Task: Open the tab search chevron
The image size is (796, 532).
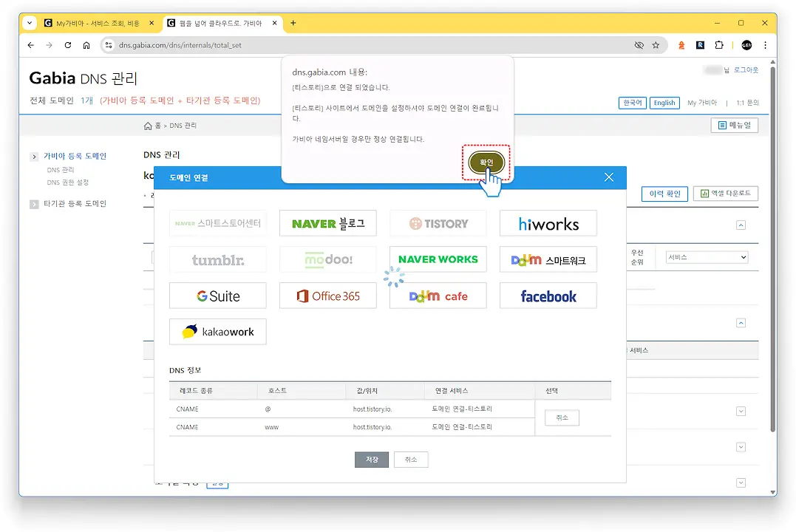Action: [30, 23]
